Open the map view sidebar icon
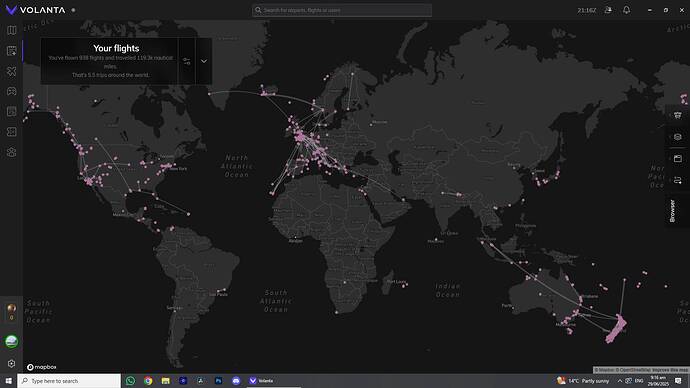 point(11,30)
